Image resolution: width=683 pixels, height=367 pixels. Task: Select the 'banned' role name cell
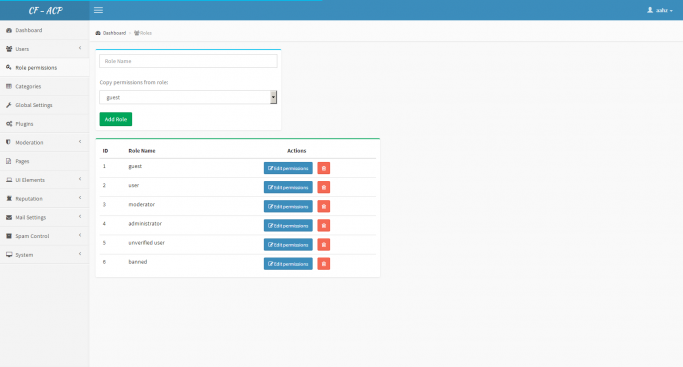coord(138,262)
